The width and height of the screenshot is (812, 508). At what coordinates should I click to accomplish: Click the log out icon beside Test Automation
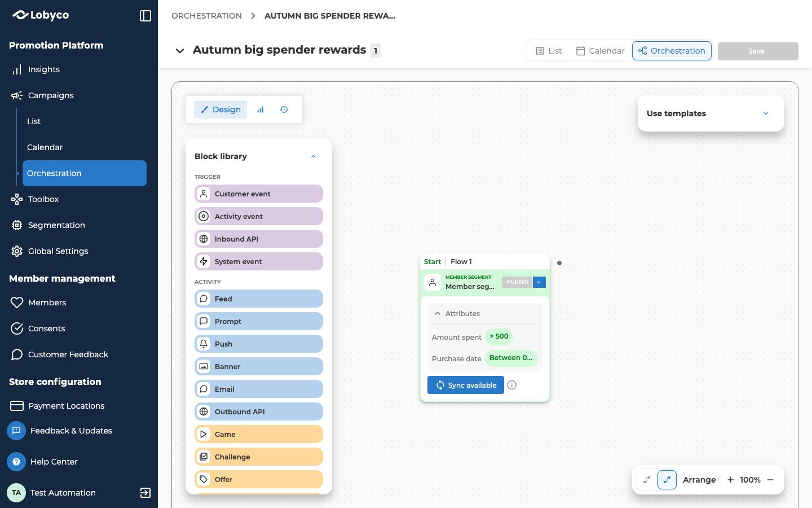coord(145,493)
